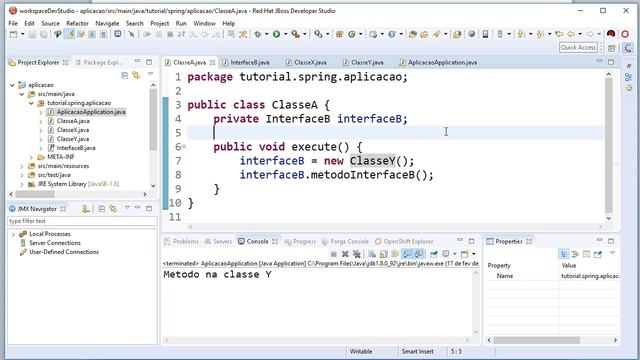Image resolution: width=640 pixels, height=360 pixels.
Task: Open the New file dropdown arrow
Action: click(x=22, y=34)
